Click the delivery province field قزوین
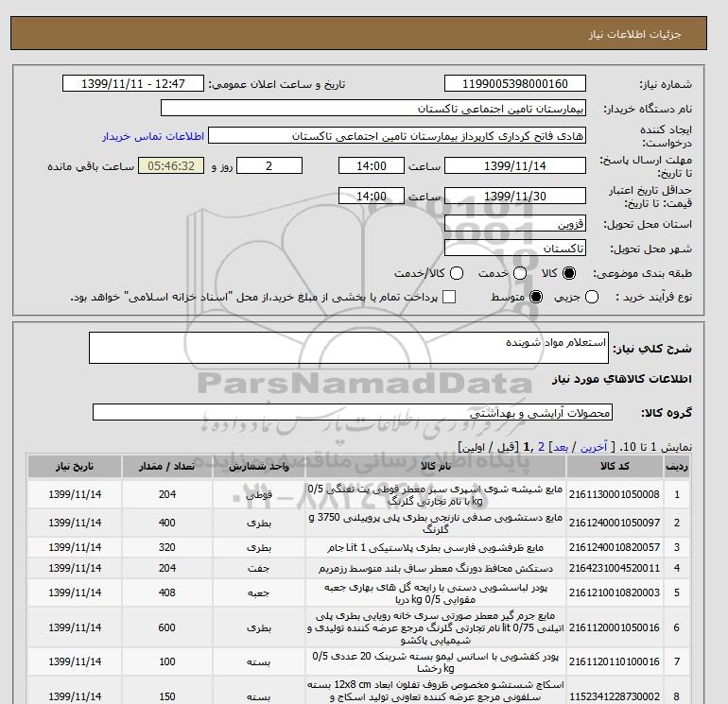The height and width of the screenshot is (704, 728). coord(515,224)
